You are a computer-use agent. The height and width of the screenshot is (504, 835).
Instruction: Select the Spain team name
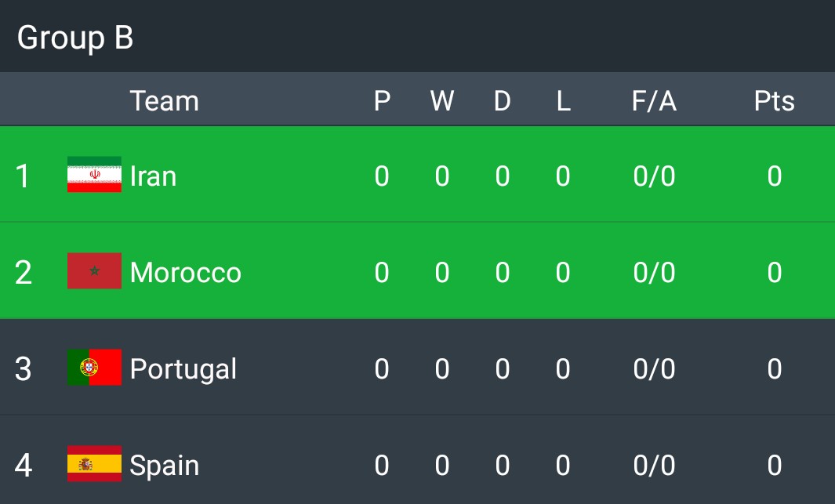point(165,466)
